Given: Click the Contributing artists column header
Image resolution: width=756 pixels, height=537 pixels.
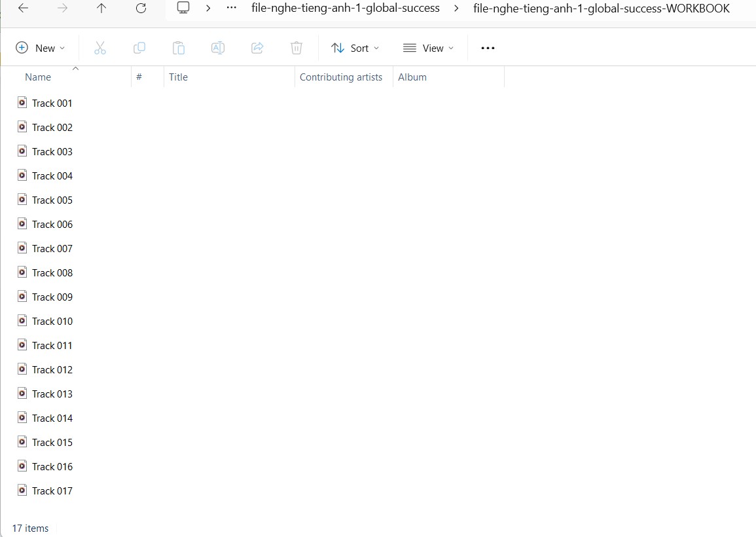Looking at the screenshot, I should tap(341, 77).
